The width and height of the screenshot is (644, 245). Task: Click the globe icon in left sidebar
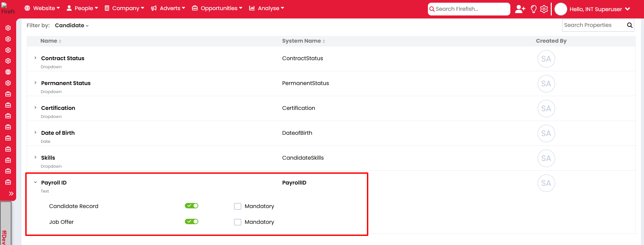click(x=8, y=72)
